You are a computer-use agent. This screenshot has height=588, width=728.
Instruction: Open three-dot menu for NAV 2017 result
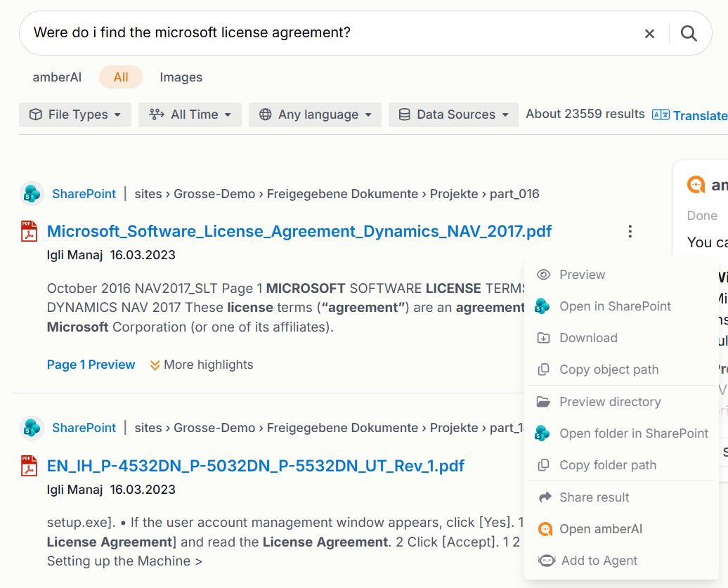(630, 231)
